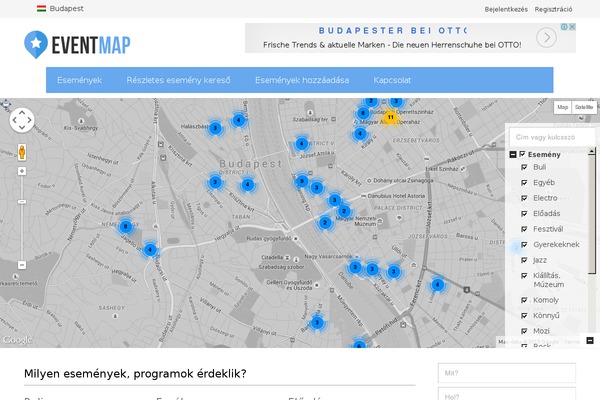
Task: Open the 9 event cluster by the river
Action: tap(302, 181)
